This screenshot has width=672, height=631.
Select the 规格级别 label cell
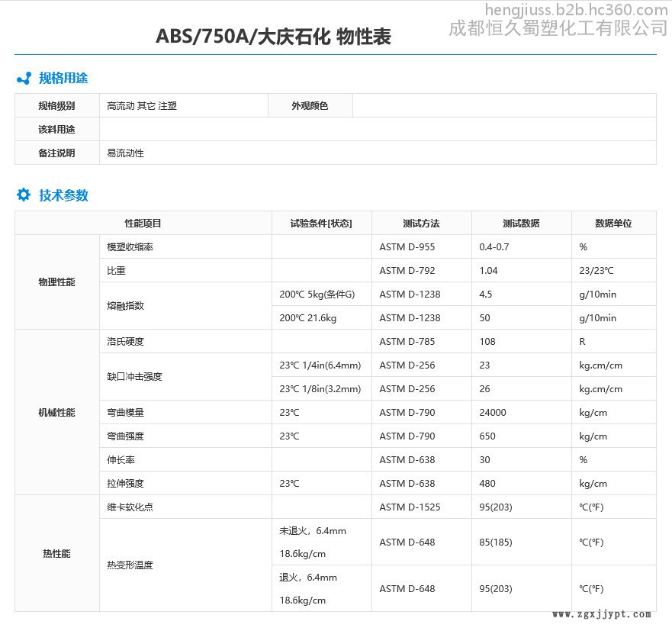57,105
